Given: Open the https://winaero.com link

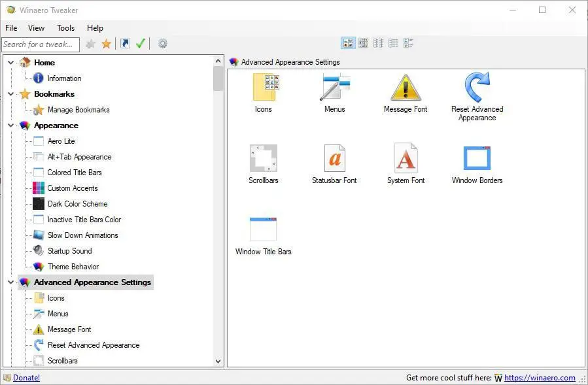Looking at the screenshot, I should coord(540,378).
